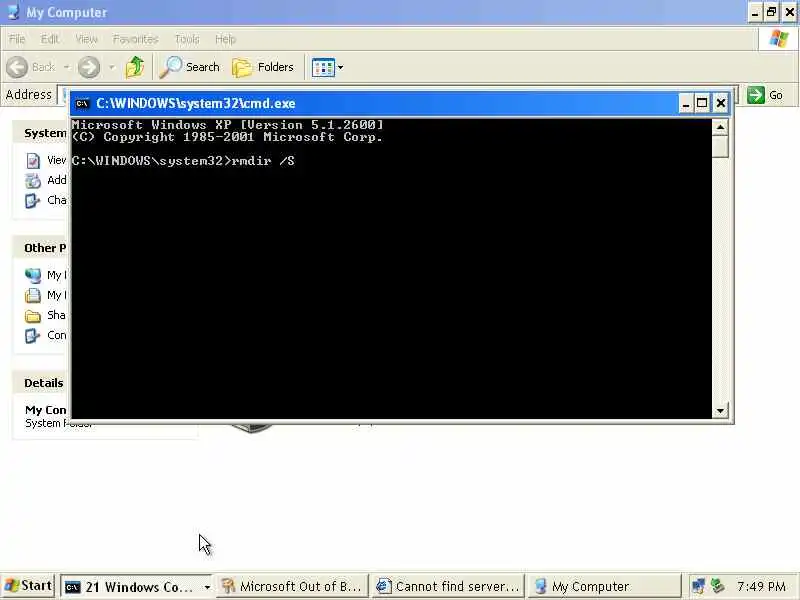
Task: Click the network tray icon
Action: click(x=698, y=586)
